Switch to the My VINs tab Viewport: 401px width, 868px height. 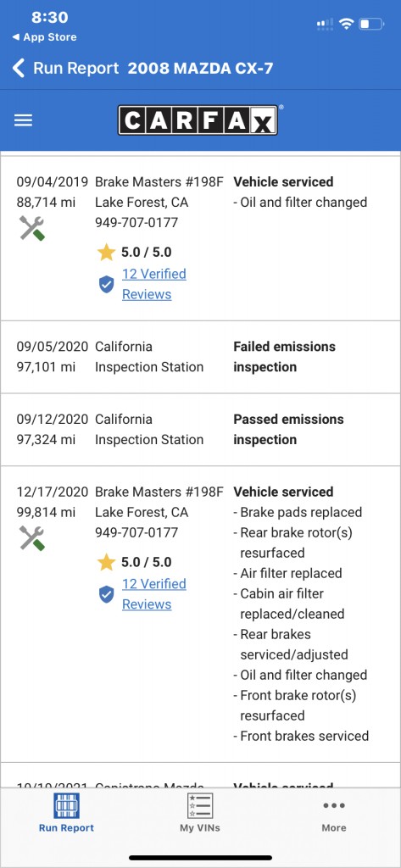(x=200, y=813)
